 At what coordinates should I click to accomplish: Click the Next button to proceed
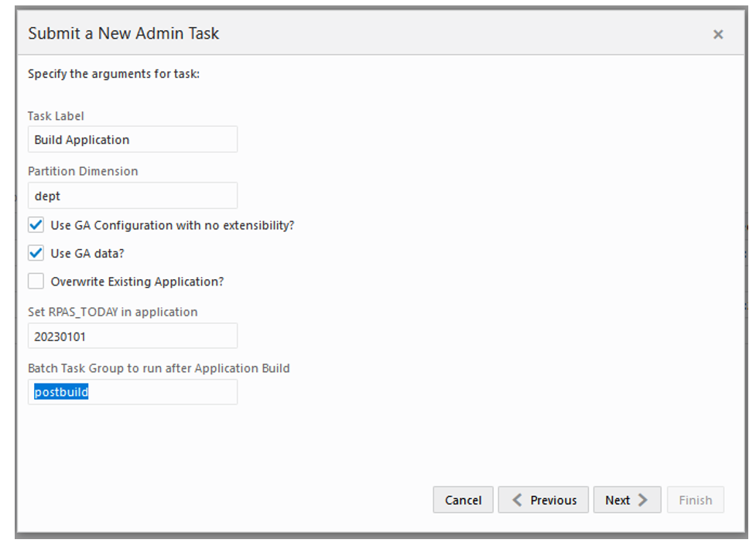(x=627, y=500)
